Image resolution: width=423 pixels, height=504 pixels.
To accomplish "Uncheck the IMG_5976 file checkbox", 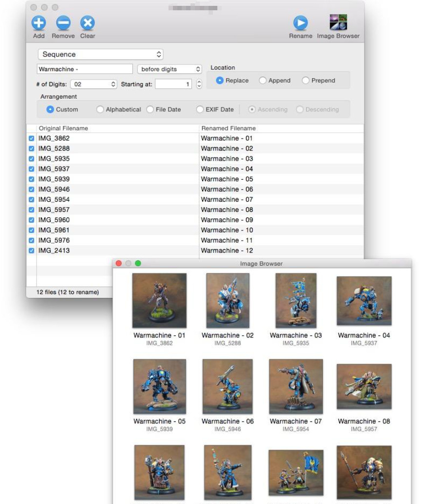I will pyautogui.click(x=31, y=240).
